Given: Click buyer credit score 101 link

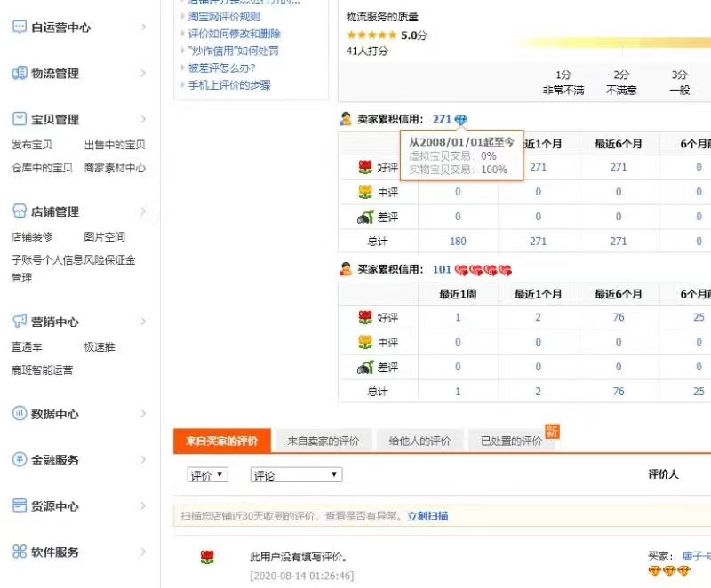Looking at the screenshot, I should [442, 269].
